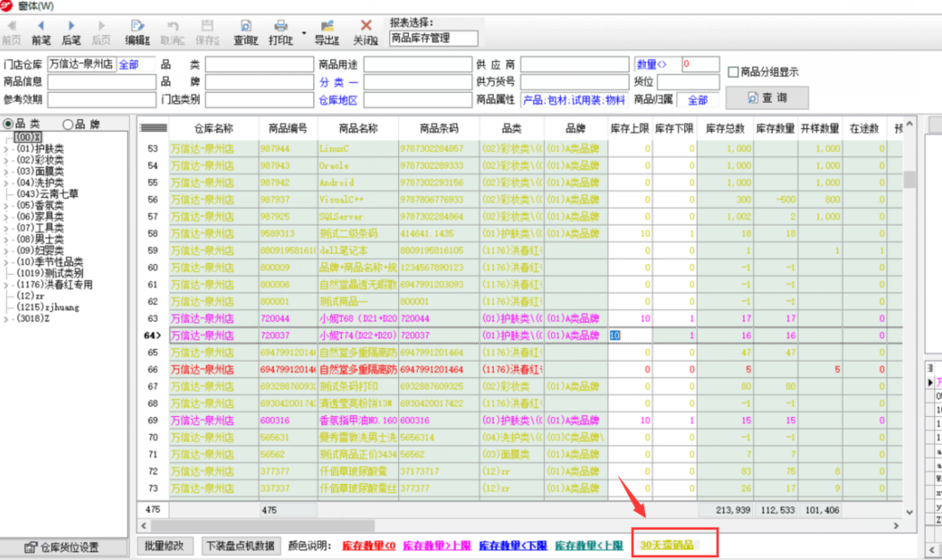
Task: Click the 库存数量<0 legend link
Action: pyautogui.click(x=369, y=546)
